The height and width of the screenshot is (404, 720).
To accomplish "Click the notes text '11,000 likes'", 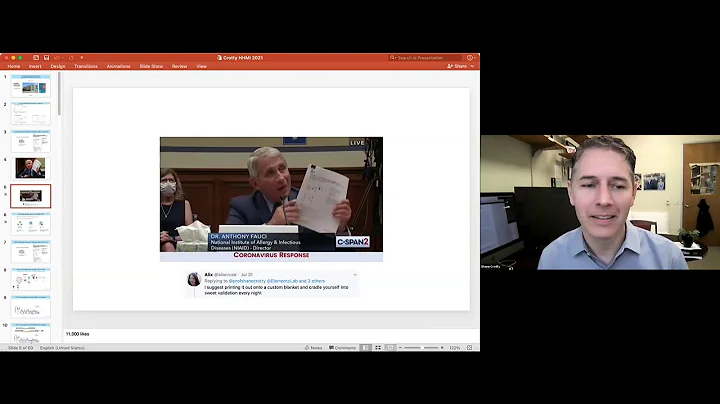I will pos(78,334).
